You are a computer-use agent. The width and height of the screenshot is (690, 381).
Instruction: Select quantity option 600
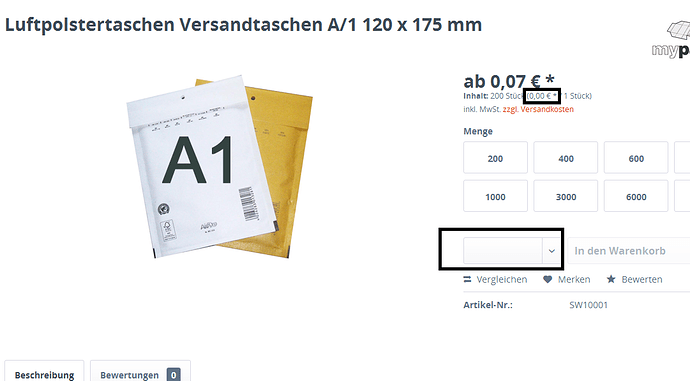tap(636, 158)
